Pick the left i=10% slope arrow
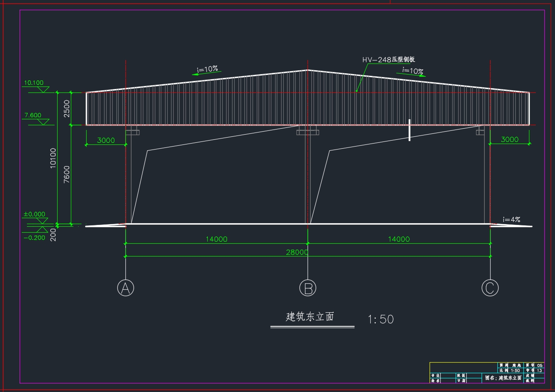The image size is (555, 392). [207, 71]
